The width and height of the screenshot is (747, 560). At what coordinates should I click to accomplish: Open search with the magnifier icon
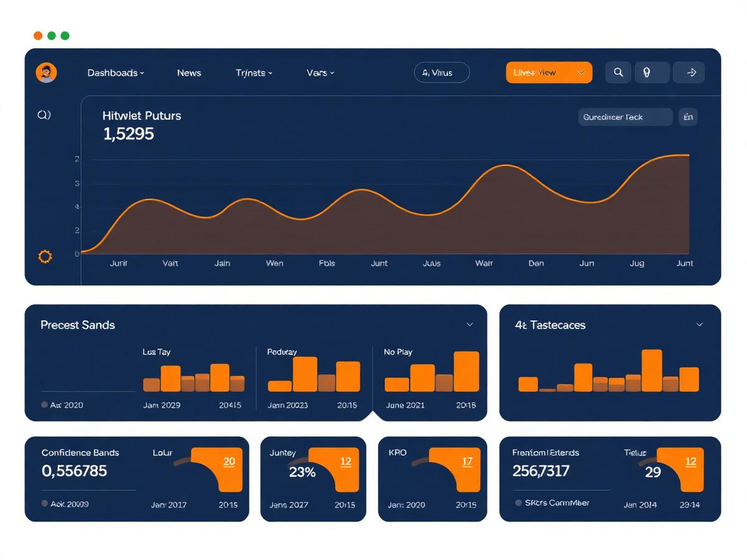(618, 72)
